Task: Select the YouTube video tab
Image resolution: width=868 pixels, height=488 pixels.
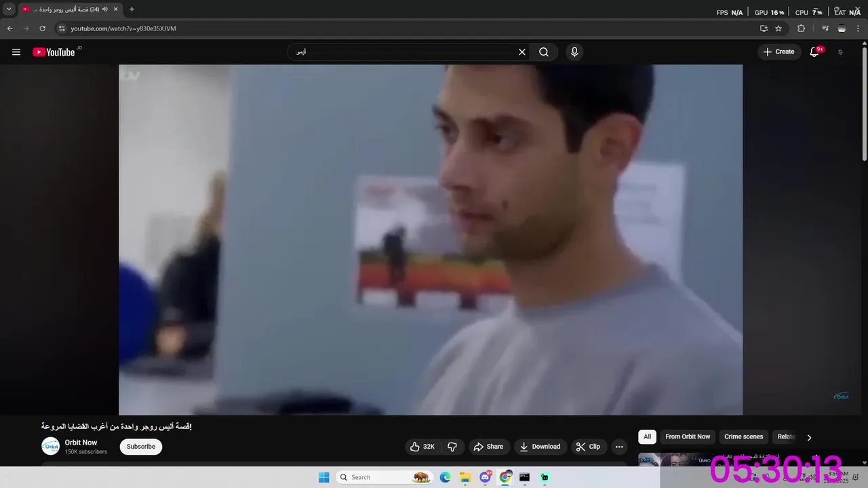Action: [x=70, y=9]
